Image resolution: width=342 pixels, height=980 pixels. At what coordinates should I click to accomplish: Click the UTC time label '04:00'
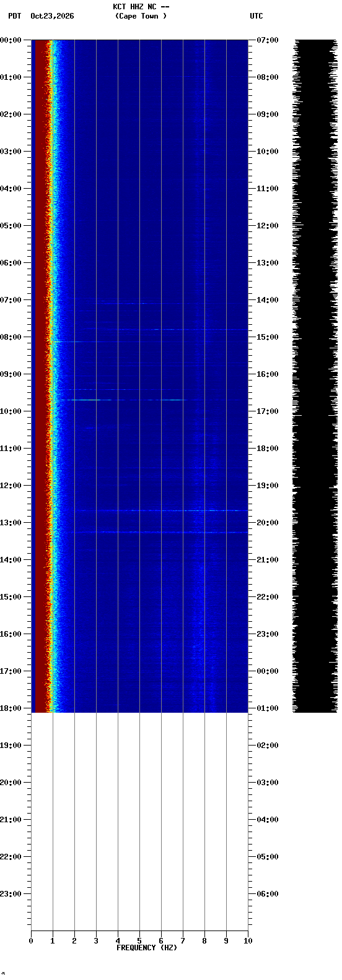click(x=267, y=820)
